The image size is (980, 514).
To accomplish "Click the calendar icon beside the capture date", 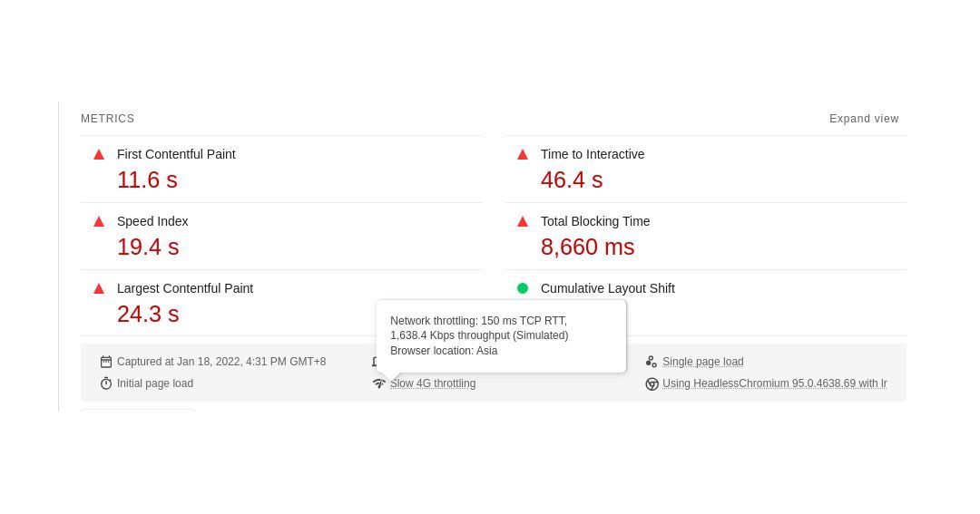I will coord(106,362).
